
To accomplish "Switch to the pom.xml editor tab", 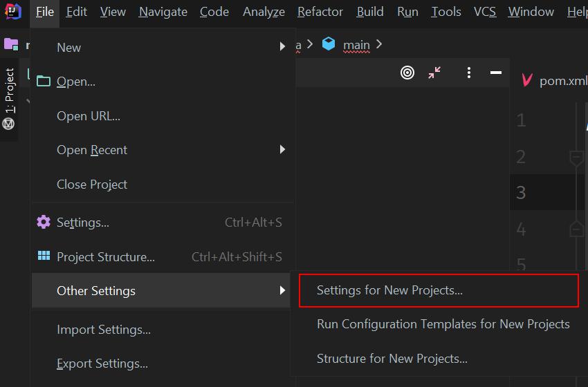I will point(554,81).
